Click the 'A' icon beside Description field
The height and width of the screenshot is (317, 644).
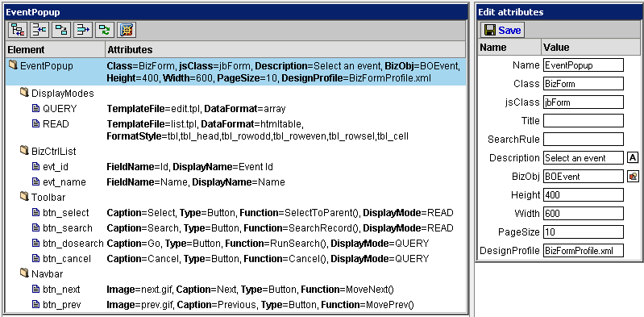click(x=633, y=157)
